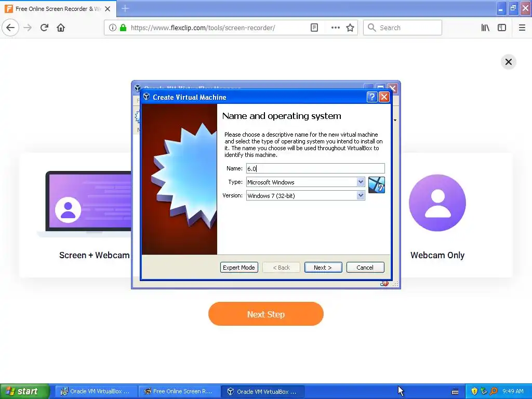Click the browser forward arrow
Viewport: 532px width, 399px height.
pos(28,28)
